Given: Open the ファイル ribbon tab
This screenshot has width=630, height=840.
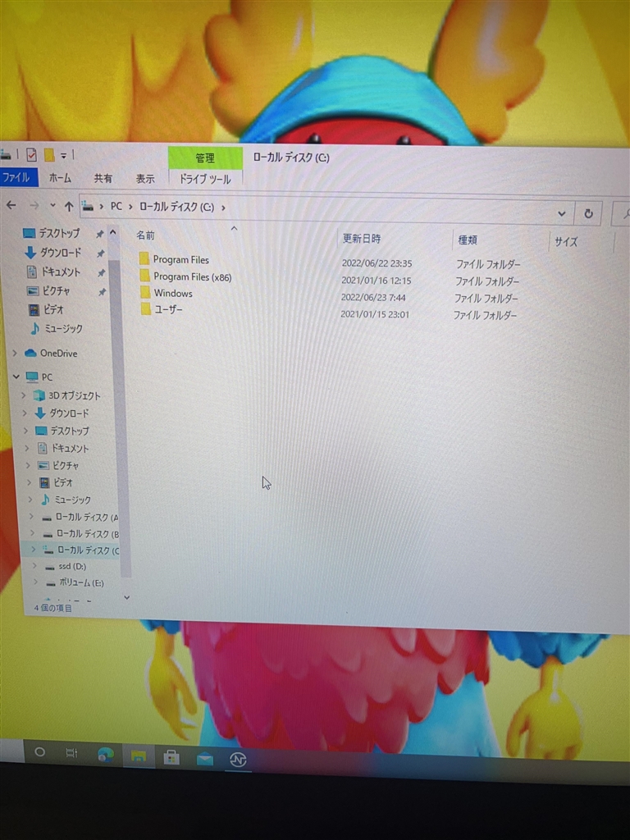Looking at the screenshot, I should [x=16, y=177].
